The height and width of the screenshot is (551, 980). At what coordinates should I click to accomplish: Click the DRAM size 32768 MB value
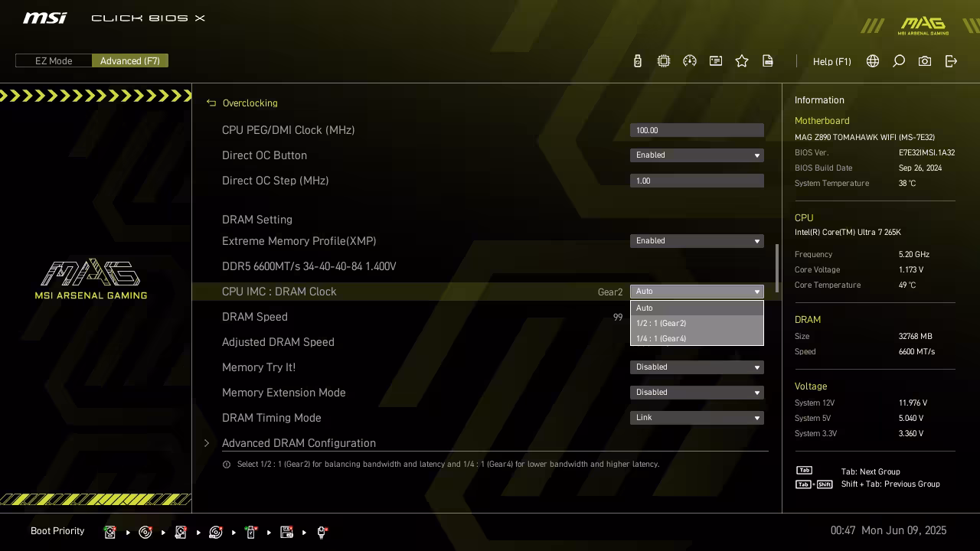[916, 337]
